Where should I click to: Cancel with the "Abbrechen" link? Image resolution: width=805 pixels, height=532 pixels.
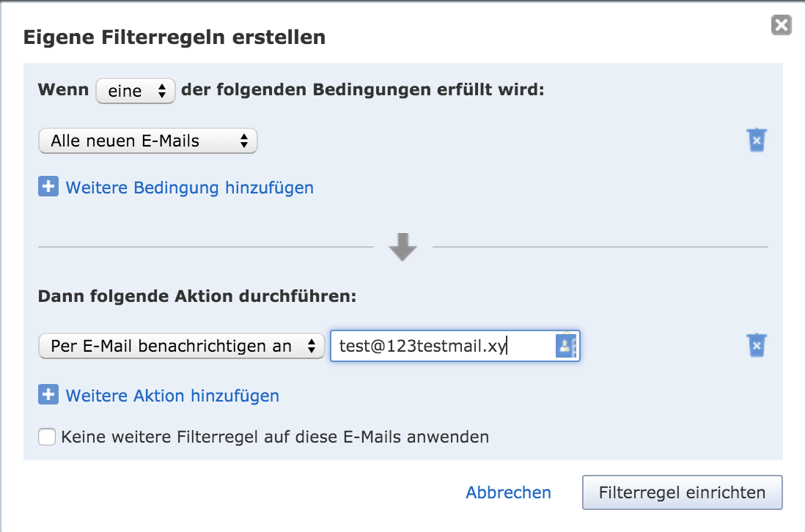(508, 492)
